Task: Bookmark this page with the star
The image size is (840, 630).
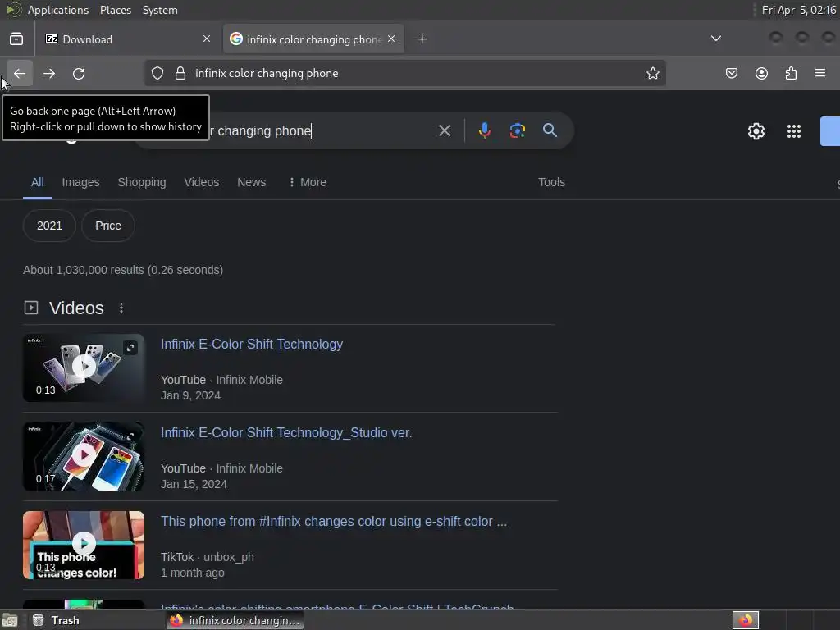Action: 652,73
